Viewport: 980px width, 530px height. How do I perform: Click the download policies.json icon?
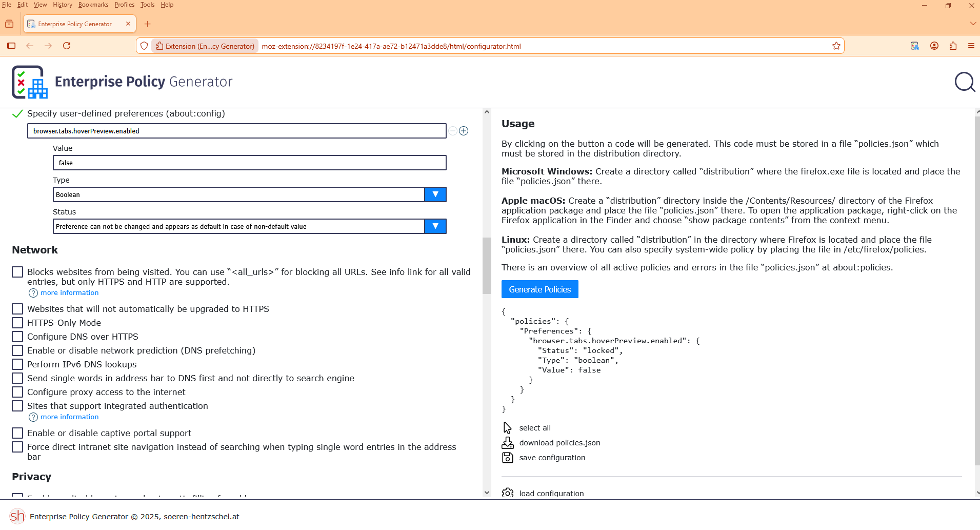click(507, 443)
